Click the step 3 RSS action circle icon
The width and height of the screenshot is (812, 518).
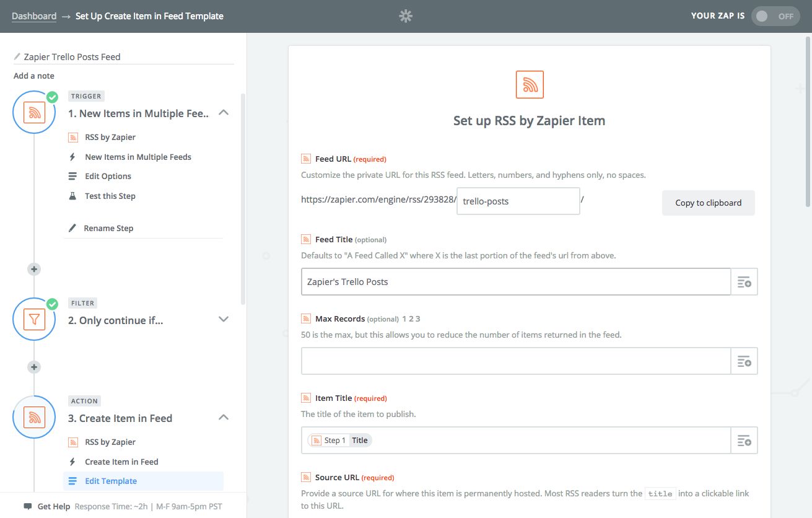click(x=34, y=417)
